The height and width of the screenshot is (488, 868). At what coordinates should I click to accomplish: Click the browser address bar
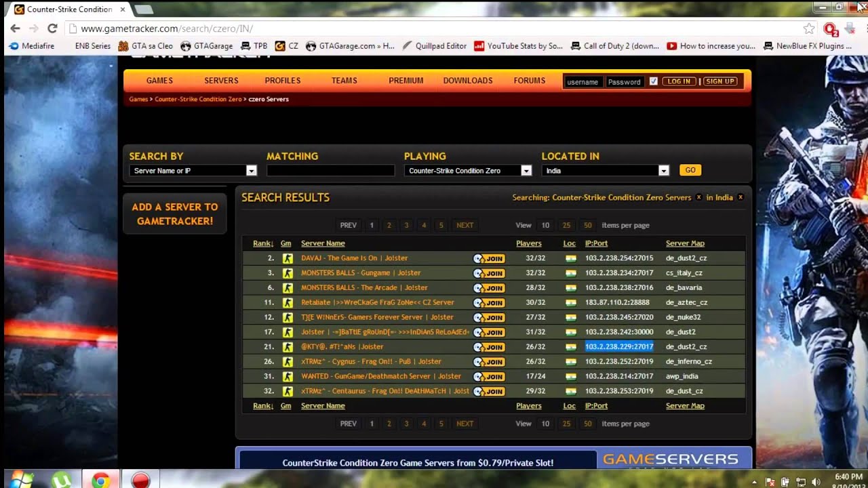pyautogui.click(x=434, y=28)
